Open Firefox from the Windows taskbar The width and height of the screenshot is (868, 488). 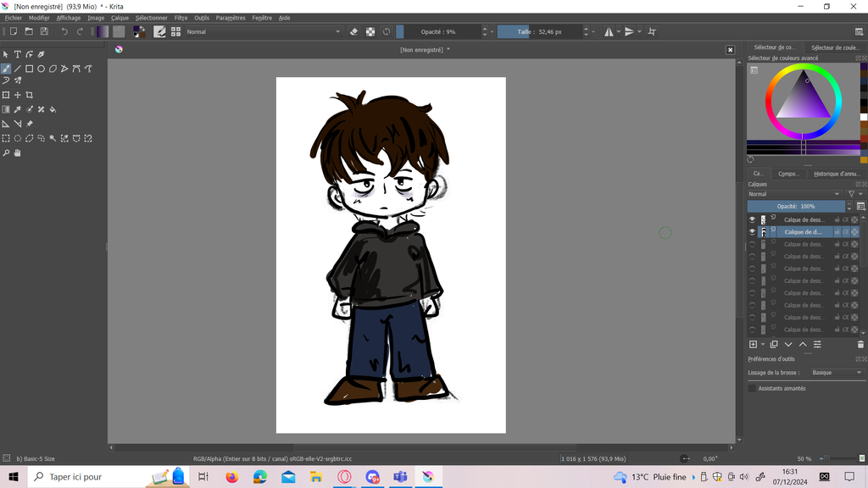(231, 477)
